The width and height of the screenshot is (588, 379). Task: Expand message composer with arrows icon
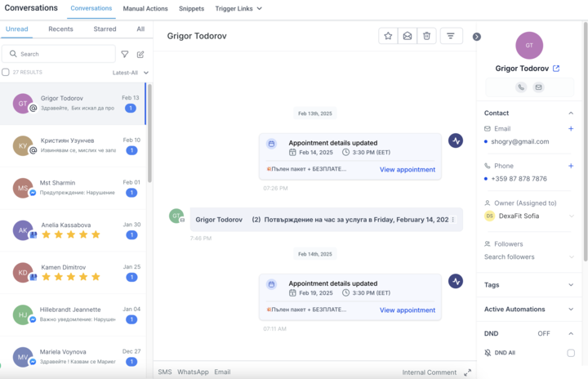pyautogui.click(x=467, y=372)
